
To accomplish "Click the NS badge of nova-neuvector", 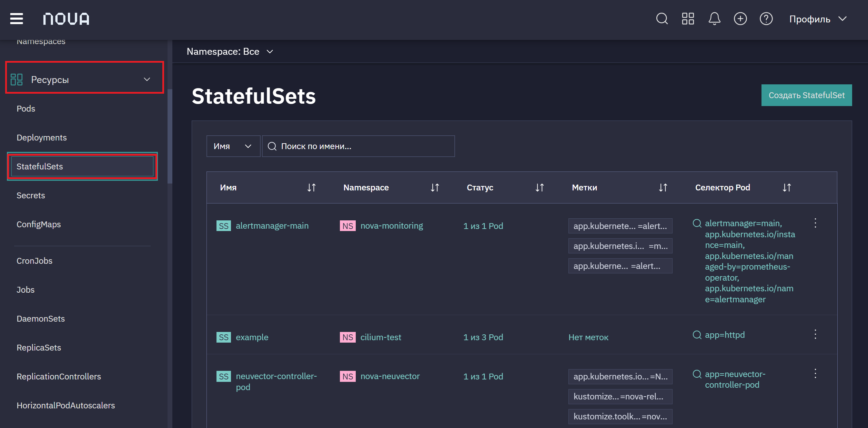I will [x=347, y=376].
